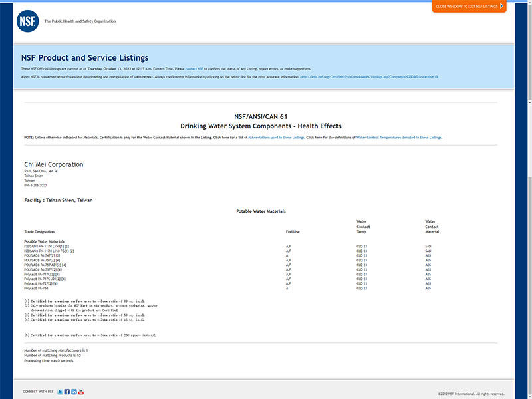The width and height of the screenshot is (532, 399).
Task: Open NSF Facebook page icon
Action: pos(67,392)
